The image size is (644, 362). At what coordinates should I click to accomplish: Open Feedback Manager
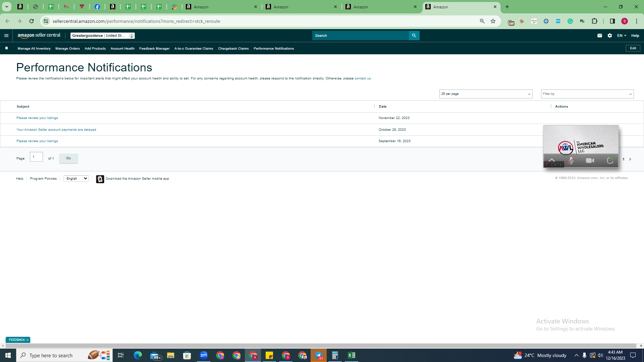[x=154, y=49]
